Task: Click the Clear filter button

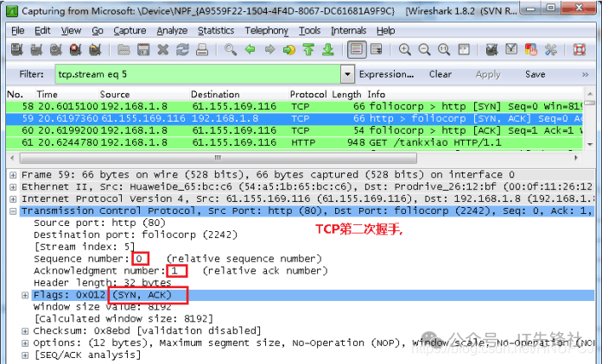Action: tap(440, 74)
